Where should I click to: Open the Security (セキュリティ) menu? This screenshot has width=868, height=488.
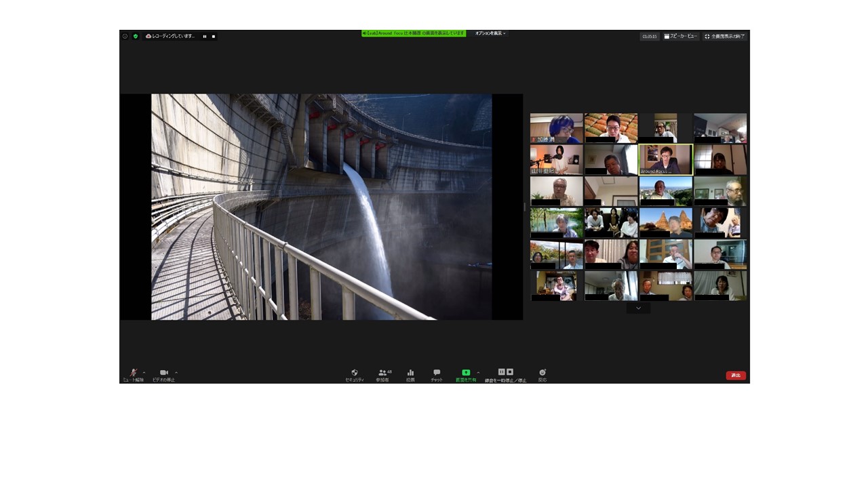[x=354, y=375]
